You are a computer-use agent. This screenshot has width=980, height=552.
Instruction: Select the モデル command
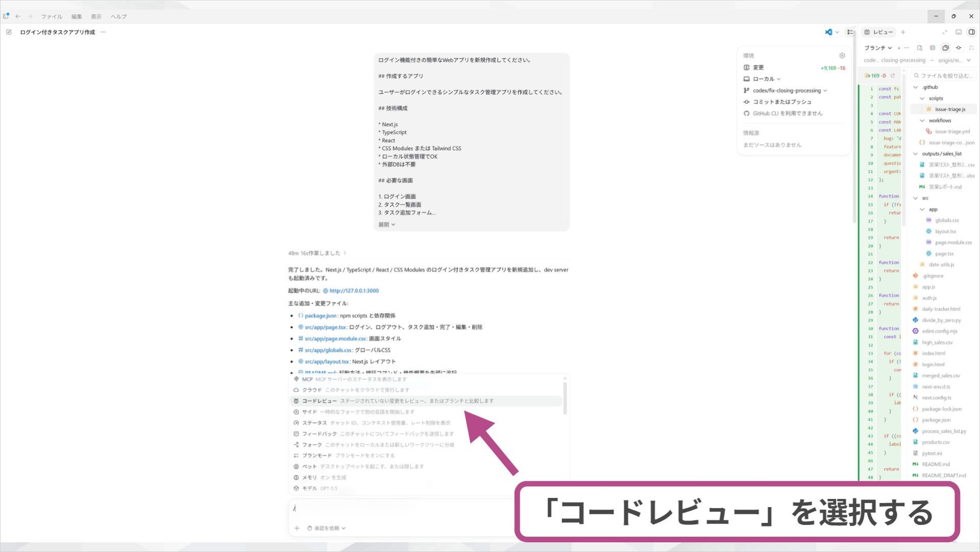click(426, 489)
